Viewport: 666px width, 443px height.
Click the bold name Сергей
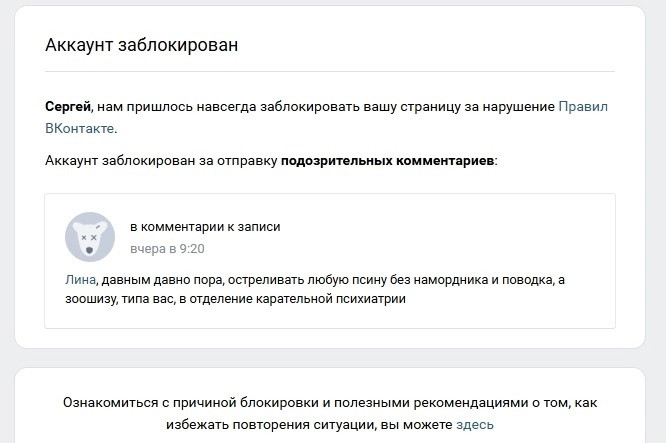click(68, 107)
